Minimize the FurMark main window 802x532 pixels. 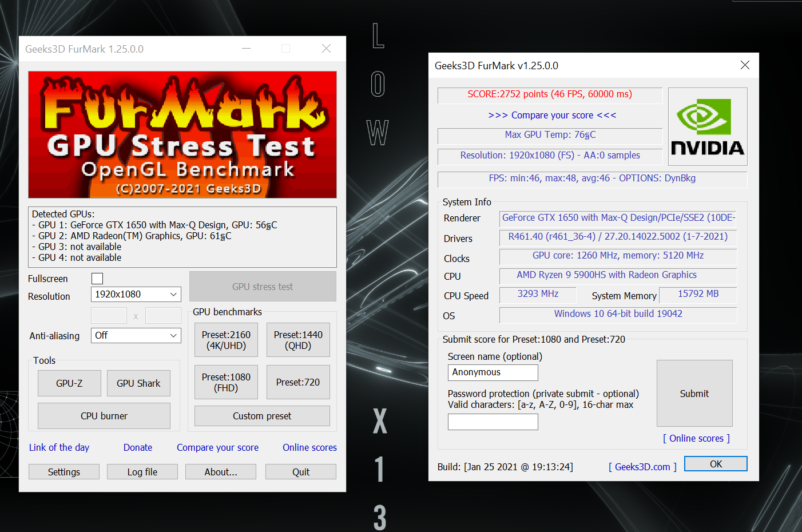pyautogui.click(x=246, y=49)
